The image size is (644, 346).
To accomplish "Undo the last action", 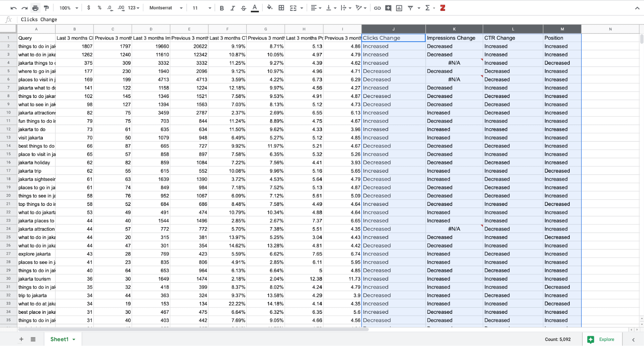I will pyautogui.click(x=14, y=8).
